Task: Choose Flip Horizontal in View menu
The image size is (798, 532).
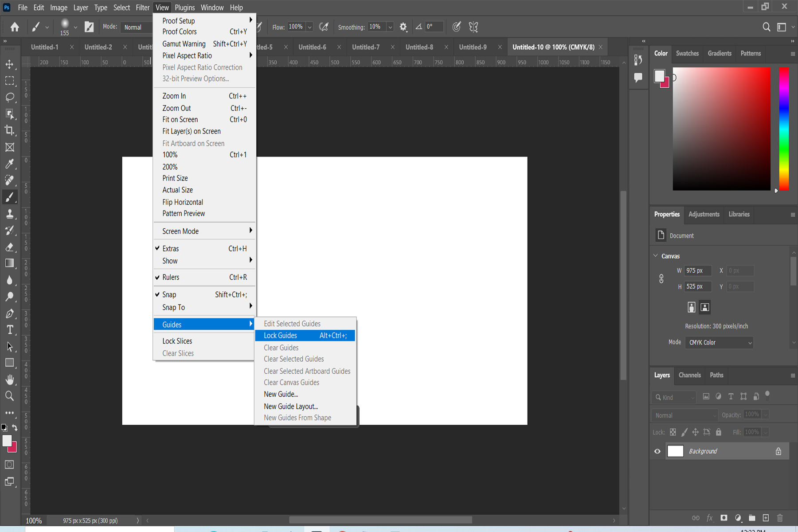Action: (204, 202)
